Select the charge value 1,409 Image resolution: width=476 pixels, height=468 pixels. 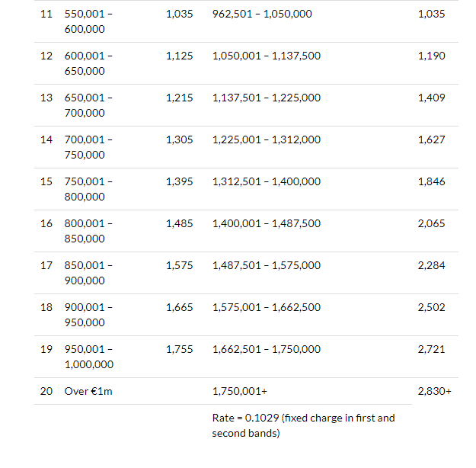[x=432, y=98]
